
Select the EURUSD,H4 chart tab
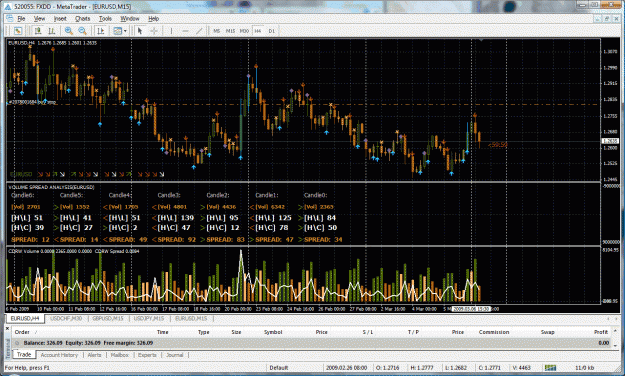[25, 319]
